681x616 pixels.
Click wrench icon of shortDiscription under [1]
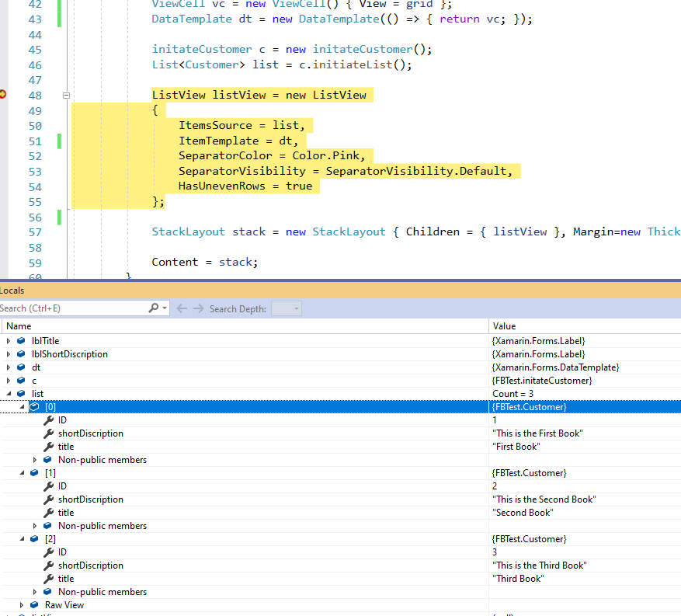(48, 499)
